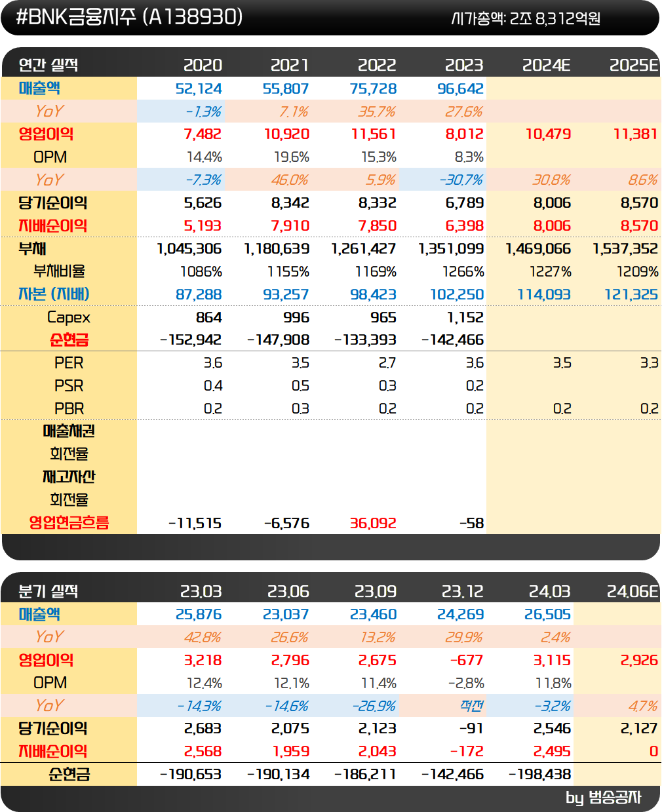Image resolution: width=662 pixels, height=812 pixels.
Task: Select operating cash flow value -11,515
Action: 195,523
